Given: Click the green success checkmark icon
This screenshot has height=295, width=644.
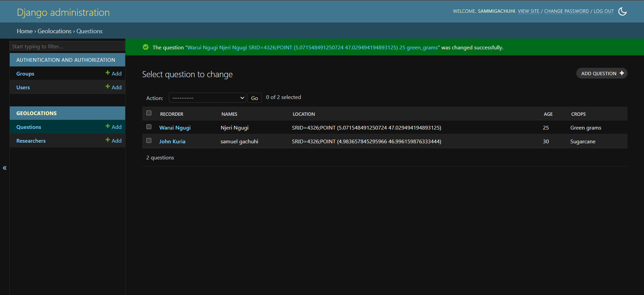Looking at the screenshot, I should (146, 47).
